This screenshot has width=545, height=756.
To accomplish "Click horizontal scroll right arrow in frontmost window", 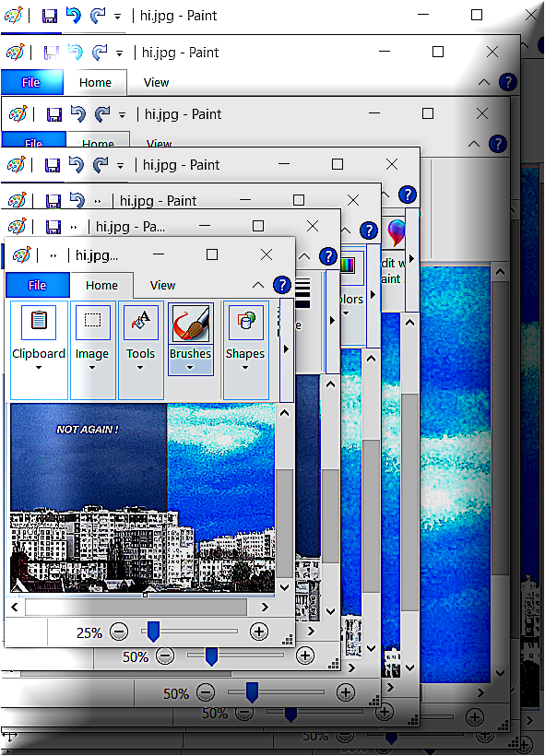I will (265, 607).
